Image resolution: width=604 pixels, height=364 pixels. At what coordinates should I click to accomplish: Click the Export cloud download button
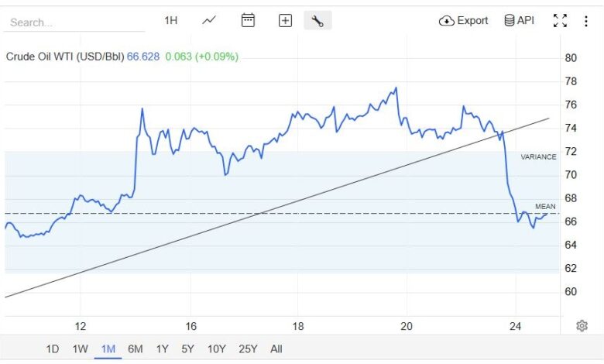[x=463, y=21]
